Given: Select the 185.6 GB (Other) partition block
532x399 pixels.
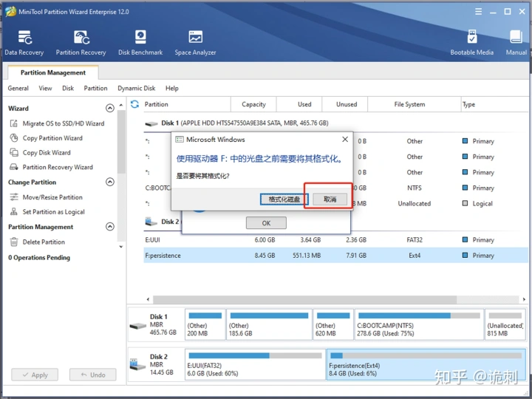Looking at the screenshot, I should point(269,324).
